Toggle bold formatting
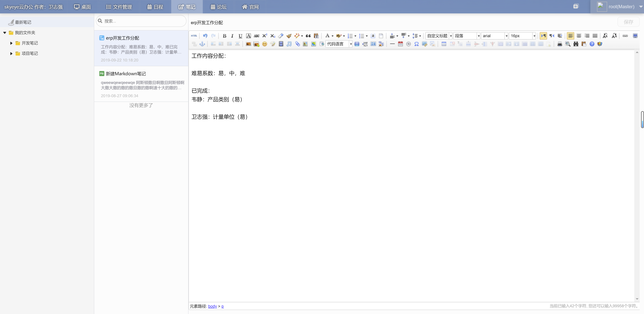This screenshot has height=314, width=644. pyautogui.click(x=224, y=36)
